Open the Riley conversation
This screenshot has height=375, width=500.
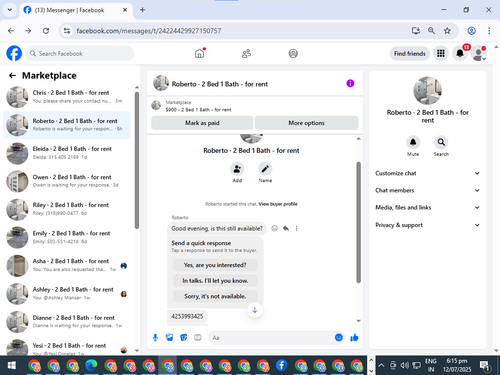click(x=67, y=209)
